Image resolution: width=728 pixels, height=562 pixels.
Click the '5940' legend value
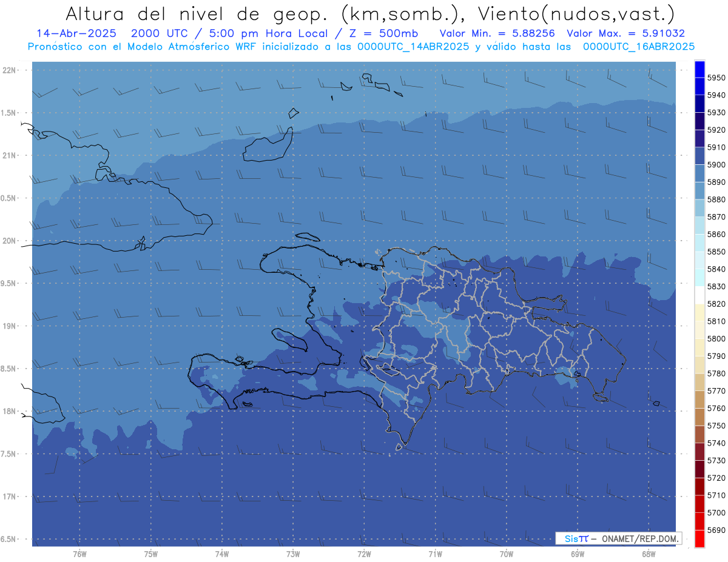716,95
